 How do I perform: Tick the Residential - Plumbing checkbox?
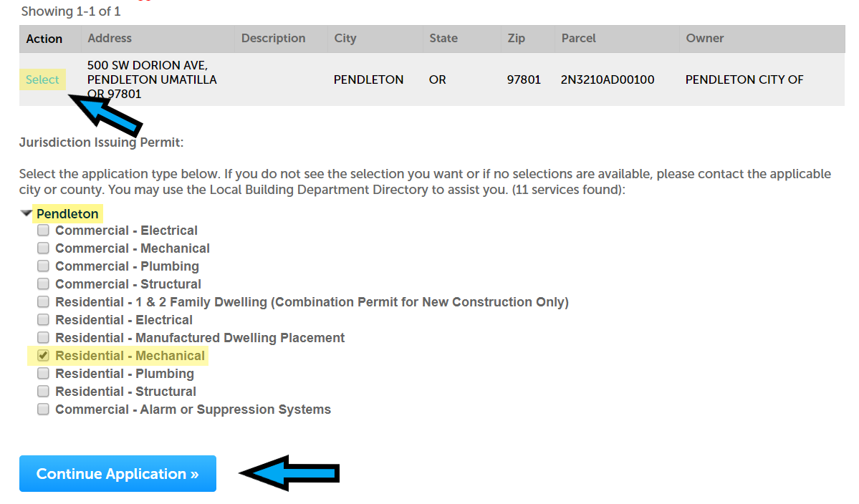[x=44, y=374]
